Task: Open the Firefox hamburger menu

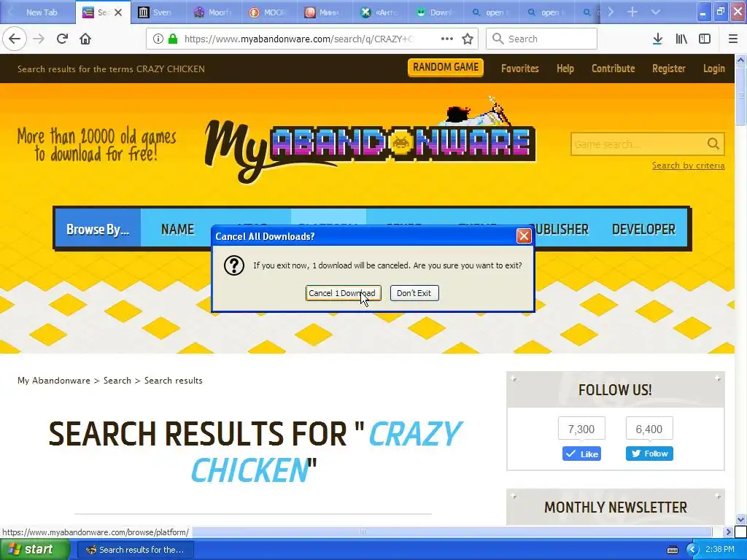Action: [x=732, y=39]
